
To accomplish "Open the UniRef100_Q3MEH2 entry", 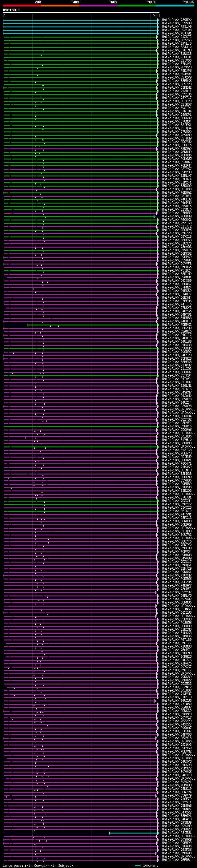I will pyautogui.click(x=176, y=88).
